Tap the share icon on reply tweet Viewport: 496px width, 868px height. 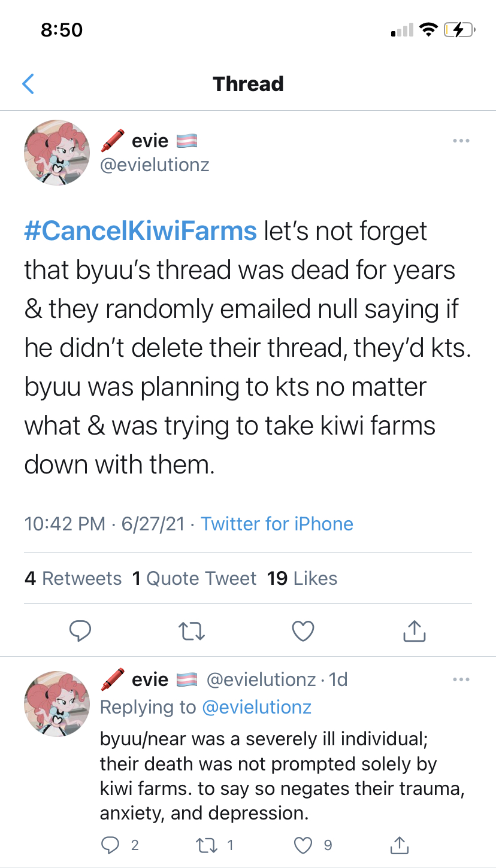click(400, 845)
